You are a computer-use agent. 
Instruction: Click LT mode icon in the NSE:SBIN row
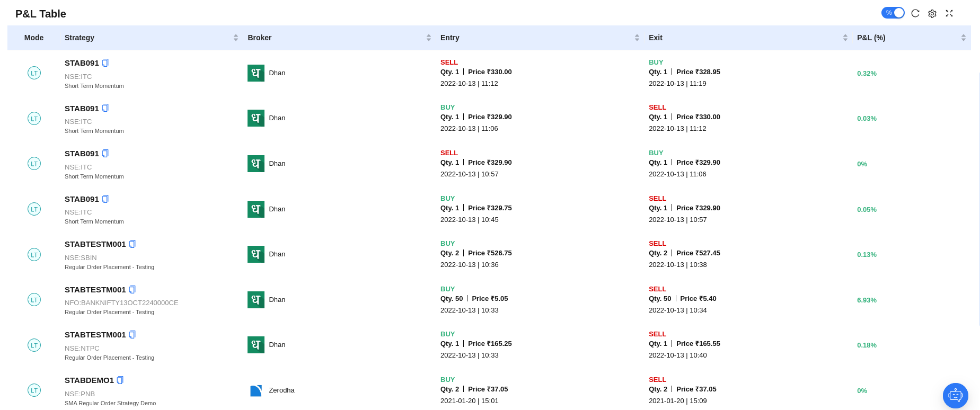pyautogui.click(x=34, y=254)
